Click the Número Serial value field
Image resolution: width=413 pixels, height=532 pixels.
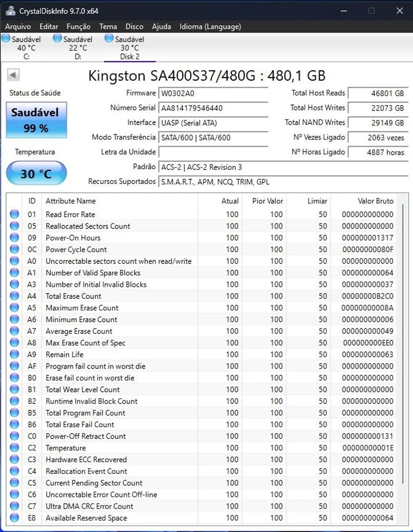(213, 108)
